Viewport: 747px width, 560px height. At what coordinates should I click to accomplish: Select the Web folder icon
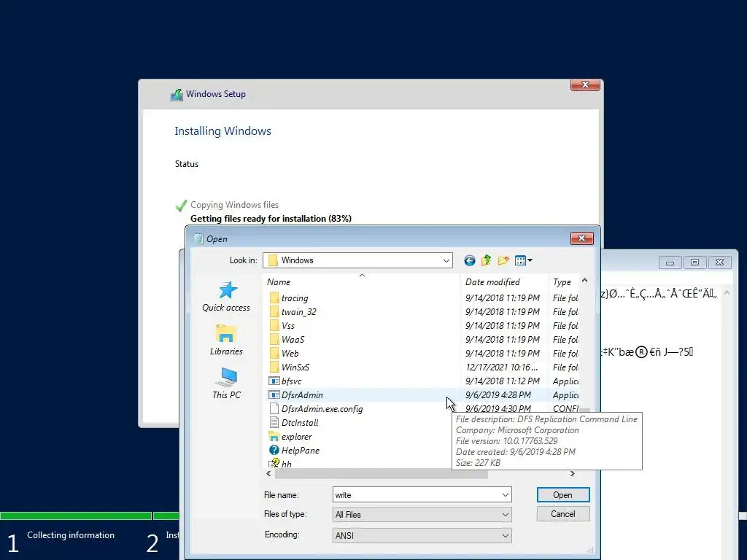click(x=274, y=354)
